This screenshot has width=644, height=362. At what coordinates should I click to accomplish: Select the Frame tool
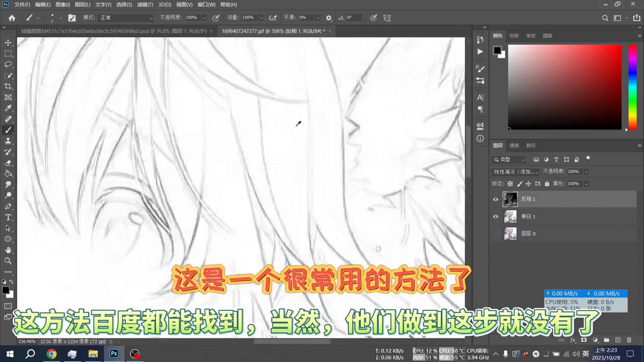8,98
